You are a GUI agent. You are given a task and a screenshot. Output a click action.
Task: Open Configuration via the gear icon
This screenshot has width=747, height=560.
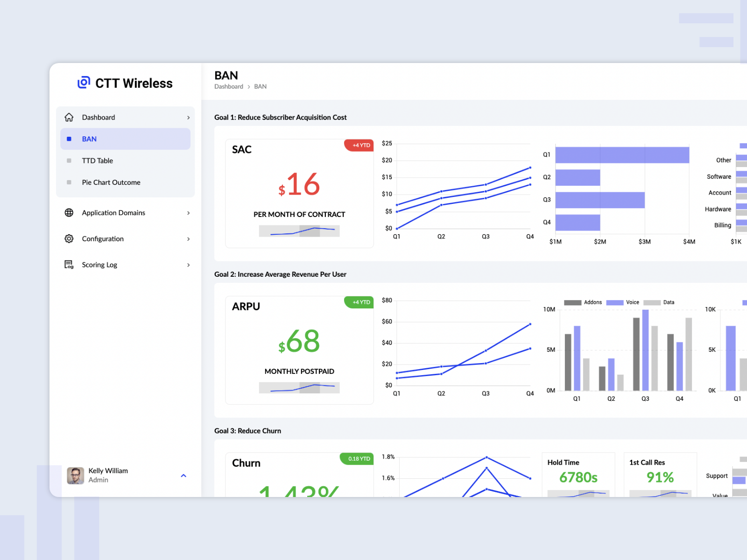pyautogui.click(x=69, y=238)
